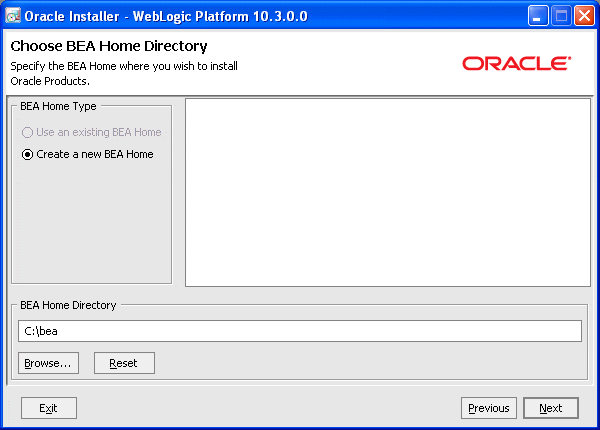Click the Specify the BEA Home description text
Viewport: 600px width, 430px height.
[x=124, y=73]
